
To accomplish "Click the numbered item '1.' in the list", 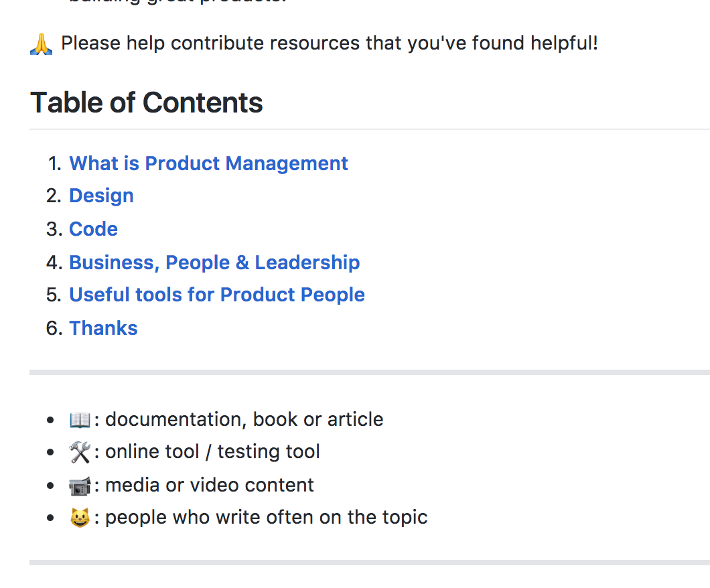I will point(54,163).
